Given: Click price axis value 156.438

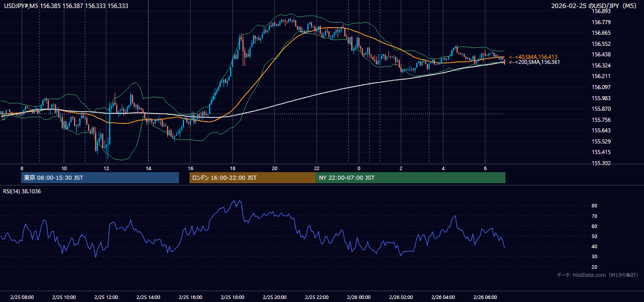Looking at the screenshot, I should [601, 54].
